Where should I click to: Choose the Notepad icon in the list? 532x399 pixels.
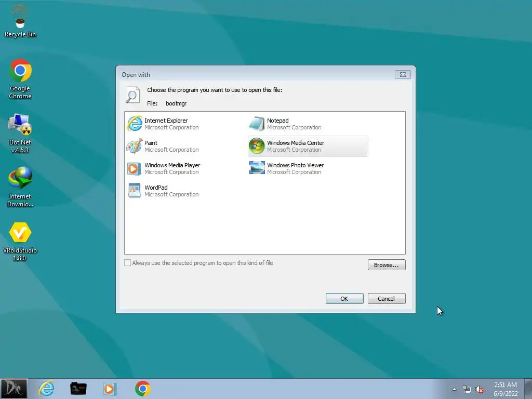(x=257, y=124)
